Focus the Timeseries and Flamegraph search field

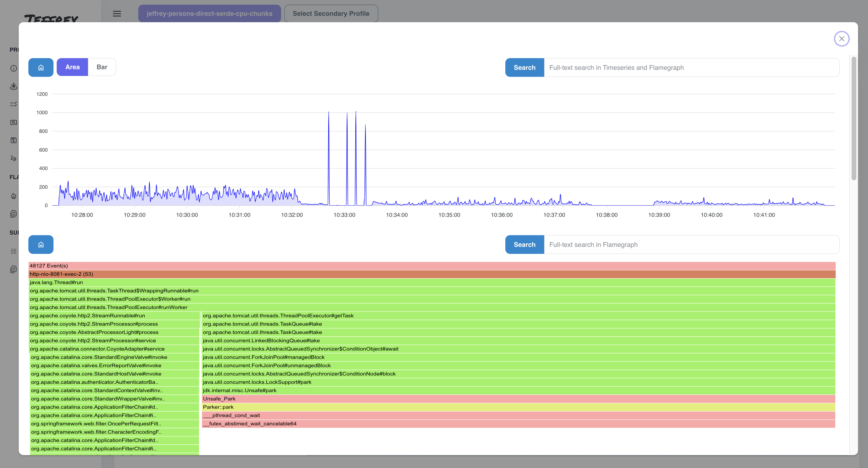coord(691,67)
